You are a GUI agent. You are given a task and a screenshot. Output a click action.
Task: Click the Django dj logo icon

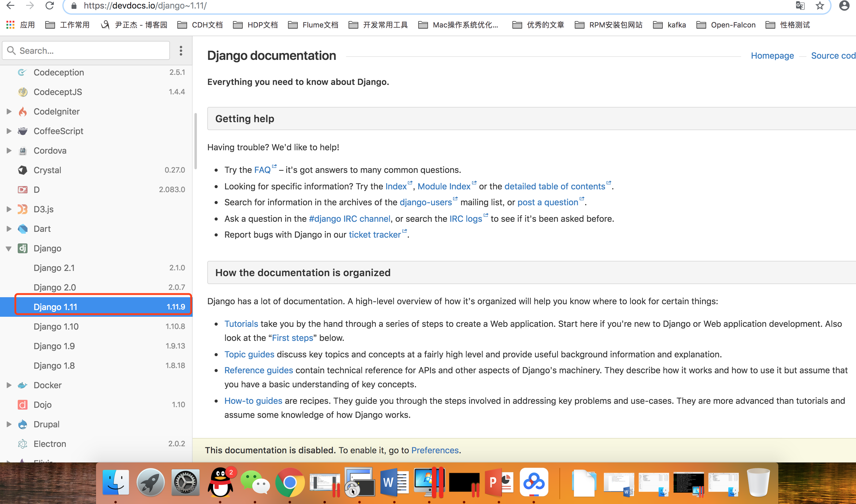22,248
